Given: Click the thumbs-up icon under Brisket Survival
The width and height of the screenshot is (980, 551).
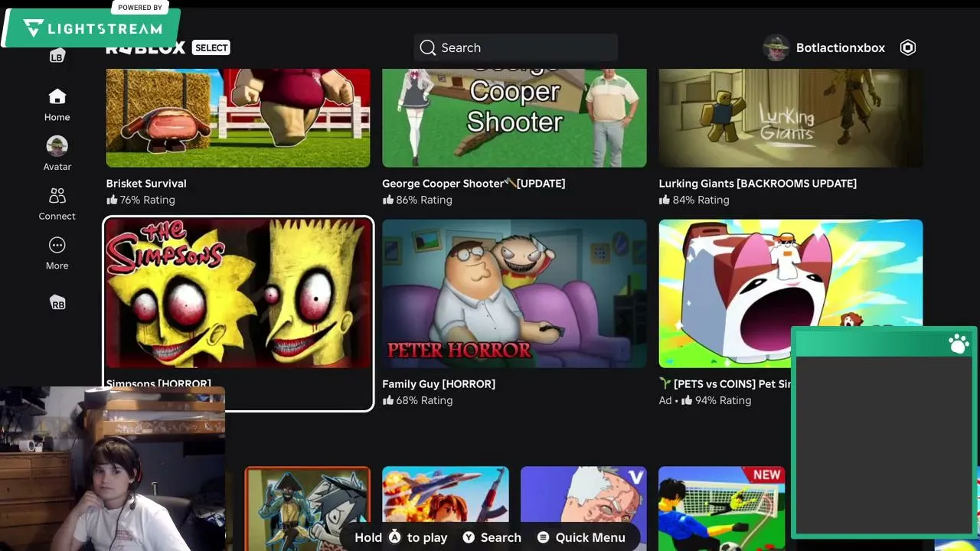Looking at the screenshot, I should click(112, 200).
